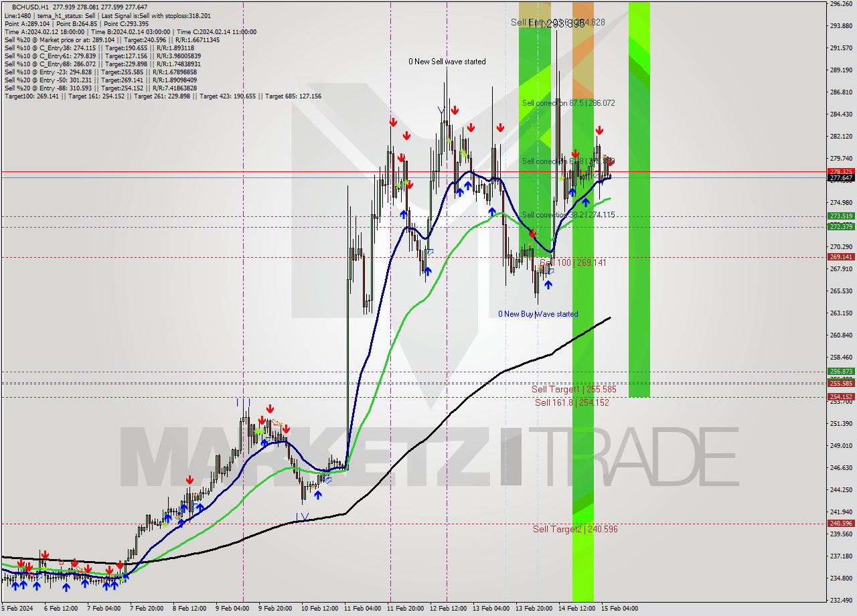Click the '9 Feb 04:00' time axis label
Viewport: 857px width, 616px height.
(x=232, y=609)
